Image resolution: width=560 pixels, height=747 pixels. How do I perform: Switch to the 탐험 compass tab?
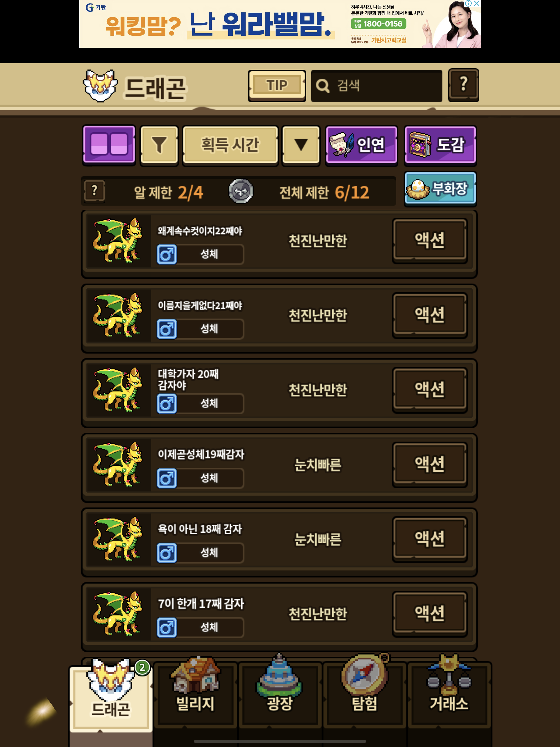pos(364,692)
